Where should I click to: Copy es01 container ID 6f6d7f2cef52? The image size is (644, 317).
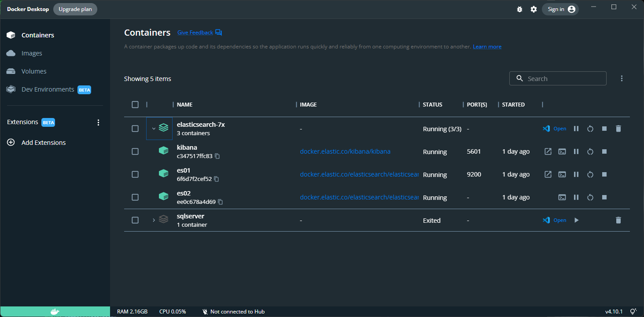(x=217, y=179)
